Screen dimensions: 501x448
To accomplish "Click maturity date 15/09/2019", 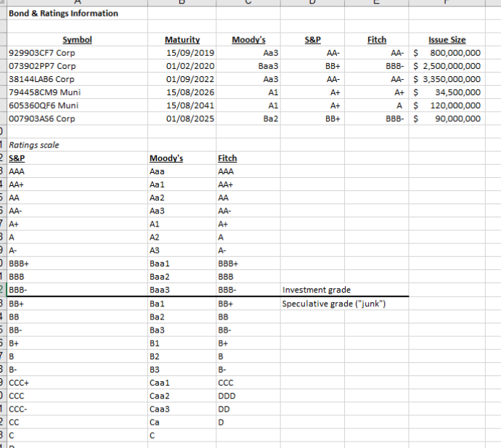I will point(182,53).
